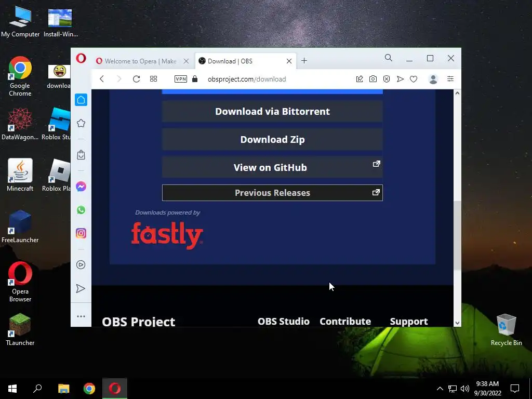Select the DataWagon desktop shortcut
Image resolution: width=532 pixels, height=399 pixels.
[x=20, y=124]
